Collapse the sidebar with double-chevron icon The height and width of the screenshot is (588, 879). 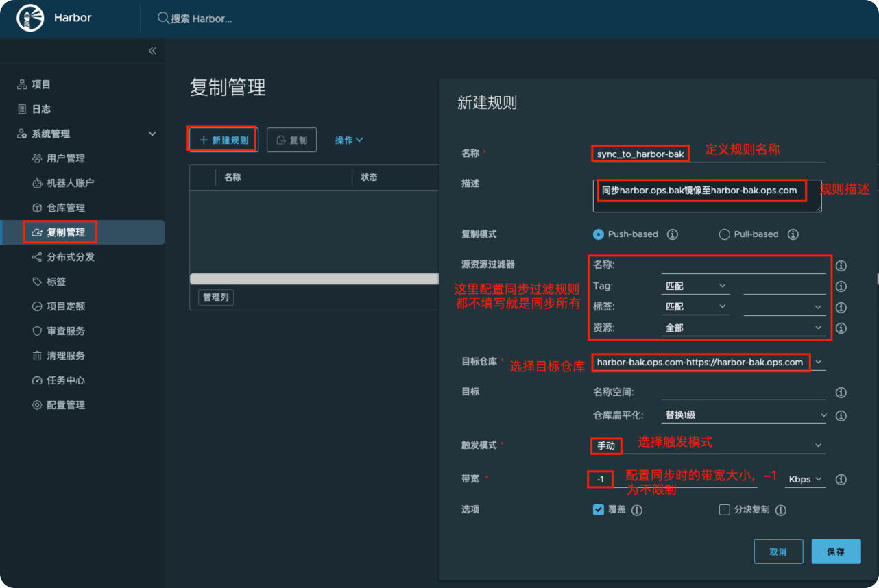click(x=152, y=51)
